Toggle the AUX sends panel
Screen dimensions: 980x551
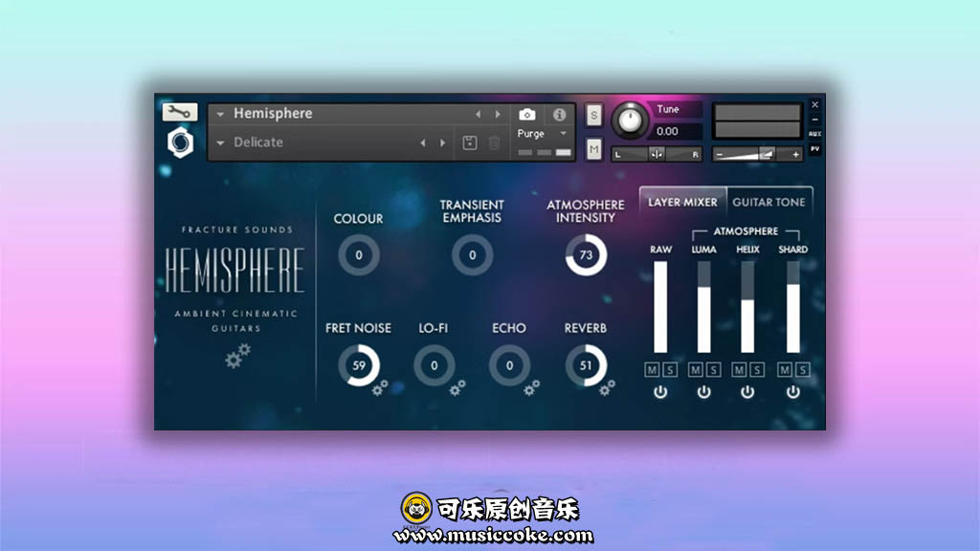click(815, 134)
